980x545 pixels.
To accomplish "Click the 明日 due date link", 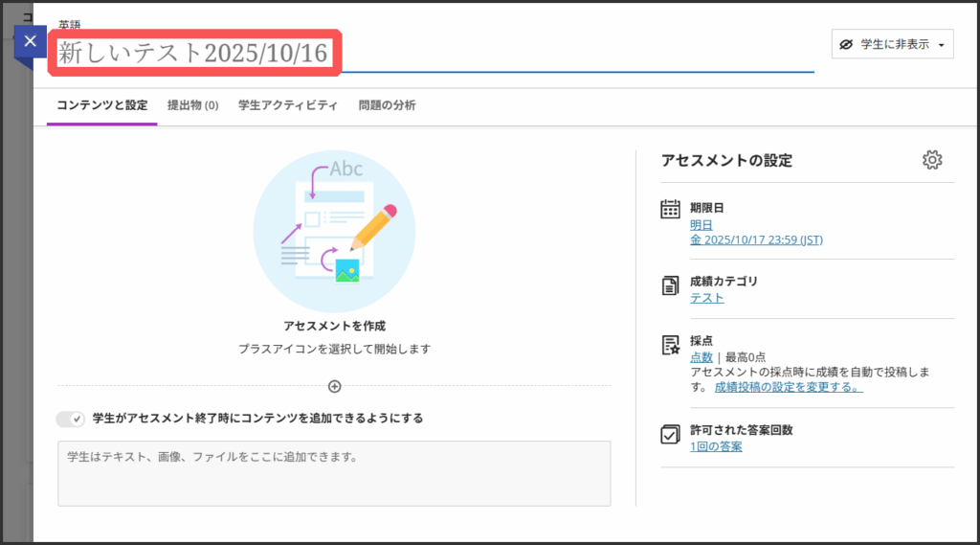I will pyautogui.click(x=702, y=224).
